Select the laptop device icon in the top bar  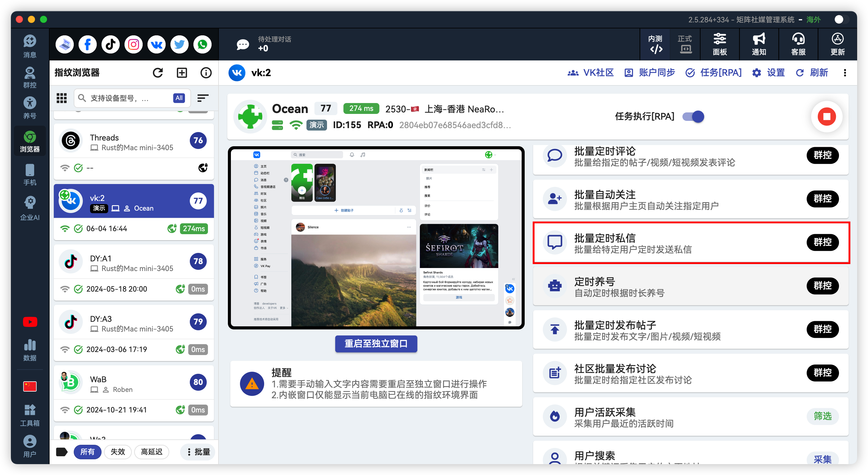click(65, 44)
